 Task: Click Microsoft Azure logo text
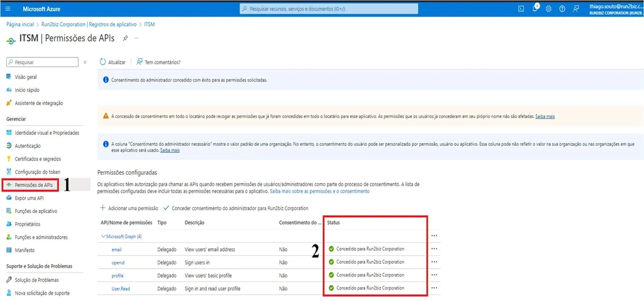coord(41,9)
